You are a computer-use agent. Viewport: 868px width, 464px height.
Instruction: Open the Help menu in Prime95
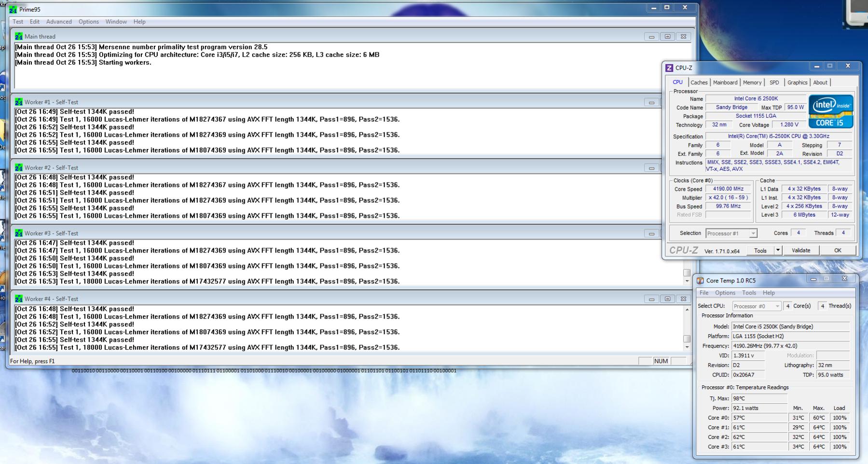(139, 22)
